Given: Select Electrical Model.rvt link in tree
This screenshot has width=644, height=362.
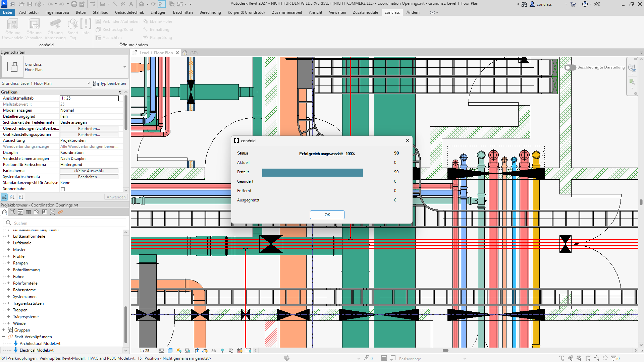Looking at the screenshot, I should coord(37,350).
